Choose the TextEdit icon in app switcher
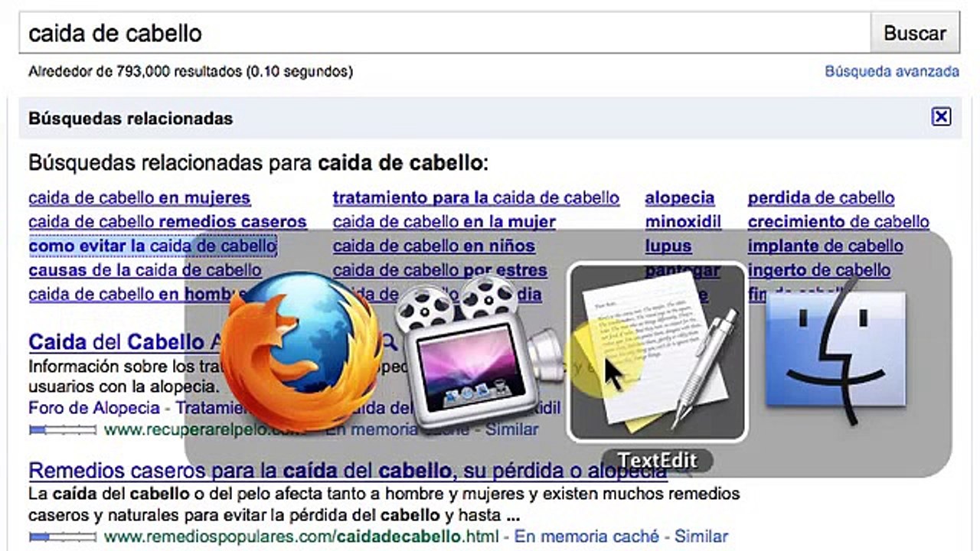 [656, 352]
